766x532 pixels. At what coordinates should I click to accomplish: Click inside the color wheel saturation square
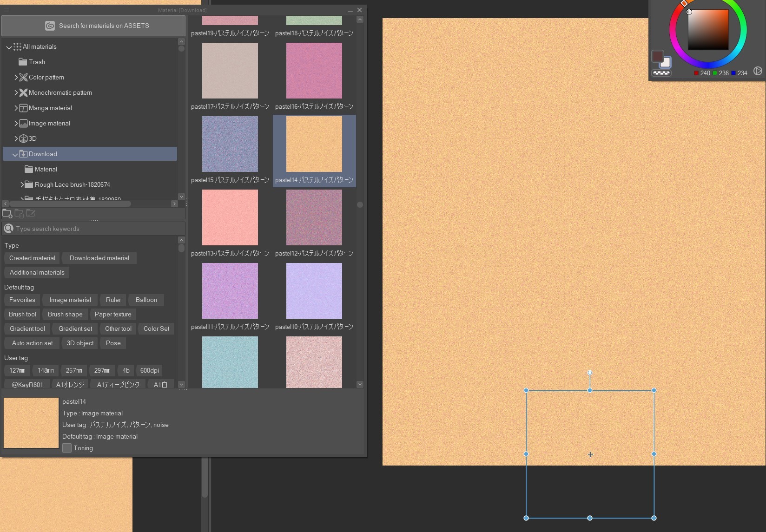(x=708, y=29)
